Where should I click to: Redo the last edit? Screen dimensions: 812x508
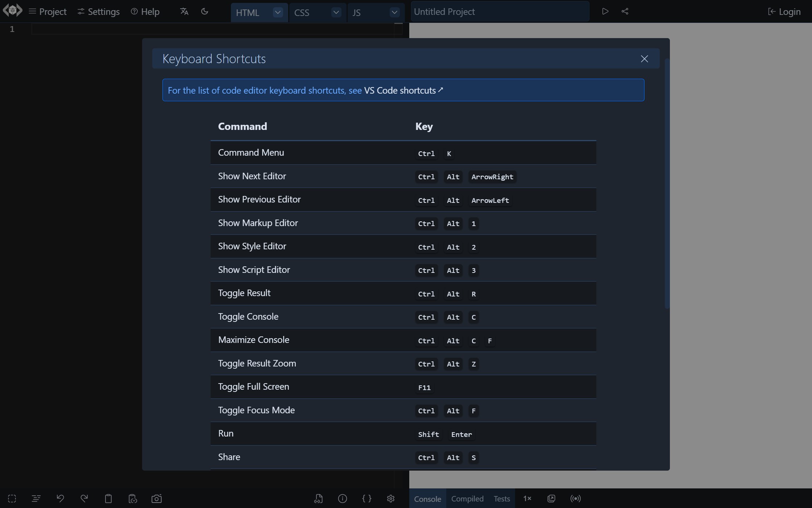[84, 499]
